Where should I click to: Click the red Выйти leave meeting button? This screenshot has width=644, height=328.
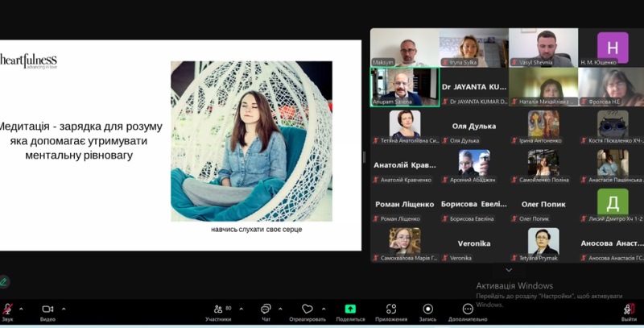tap(629, 310)
